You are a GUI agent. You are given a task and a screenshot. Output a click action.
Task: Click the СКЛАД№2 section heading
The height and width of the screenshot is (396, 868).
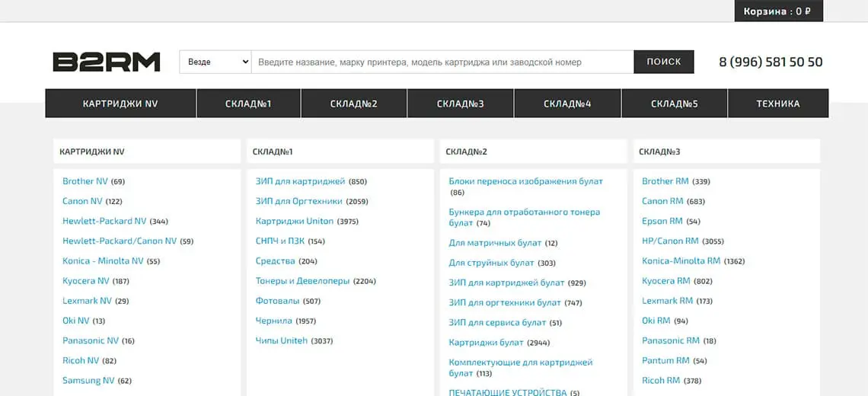(x=466, y=152)
